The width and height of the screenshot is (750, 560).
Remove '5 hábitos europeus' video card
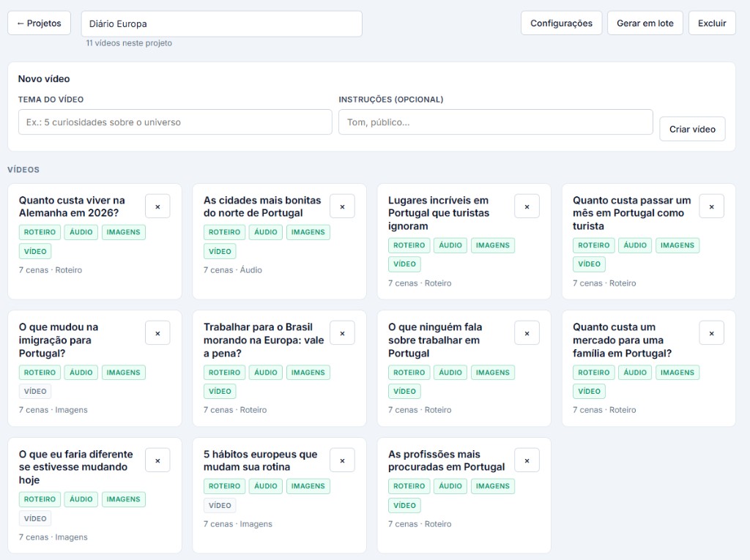pyautogui.click(x=342, y=460)
